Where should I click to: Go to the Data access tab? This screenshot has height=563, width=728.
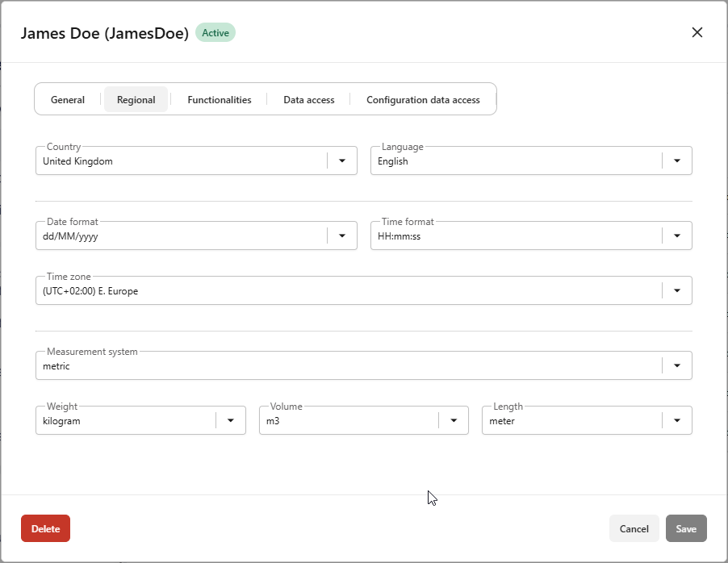[x=308, y=100]
